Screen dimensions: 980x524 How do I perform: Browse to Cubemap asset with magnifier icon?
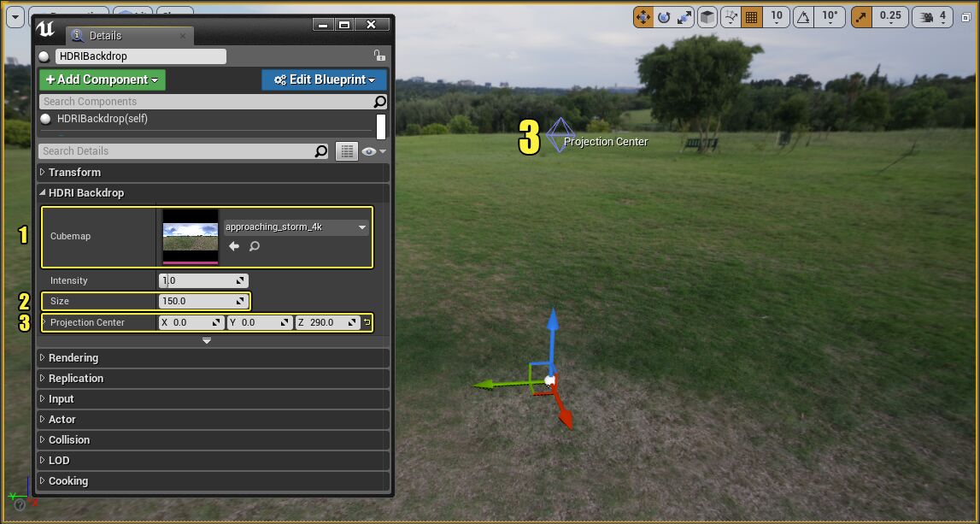point(255,246)
